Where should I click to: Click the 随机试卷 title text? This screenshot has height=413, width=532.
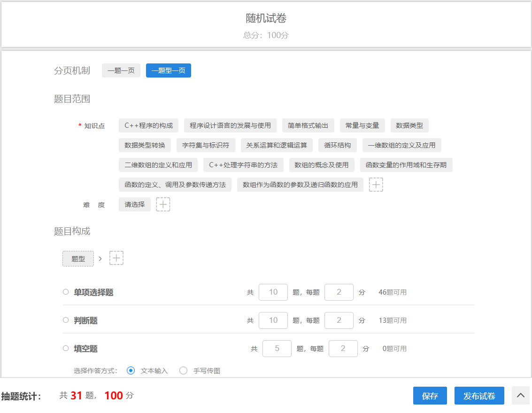(x=266, y=18)
